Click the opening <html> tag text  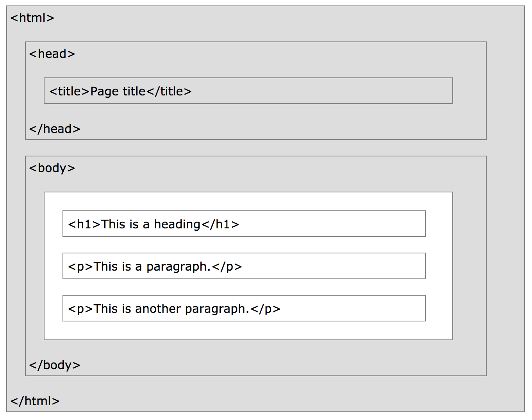[32, 18]
